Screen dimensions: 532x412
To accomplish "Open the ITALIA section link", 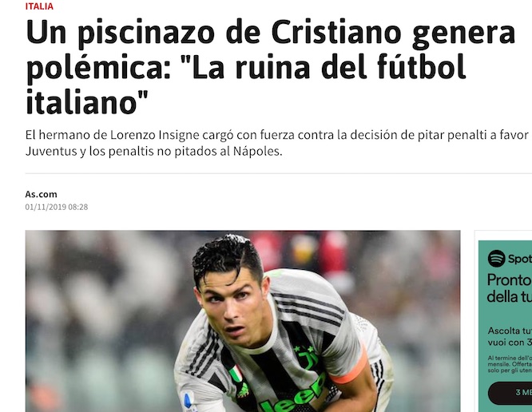I will pyautogui.click(x=39, y=6).
